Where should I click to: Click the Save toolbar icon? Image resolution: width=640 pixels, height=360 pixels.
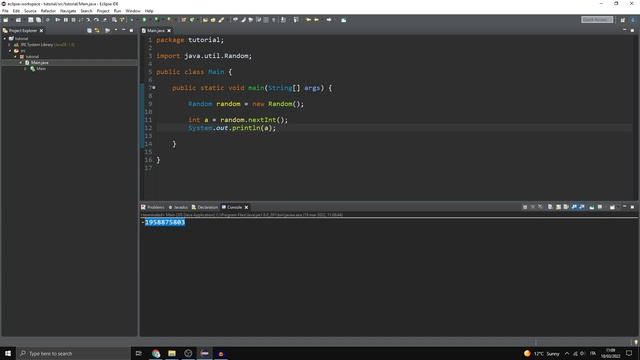tap(31, 20)
